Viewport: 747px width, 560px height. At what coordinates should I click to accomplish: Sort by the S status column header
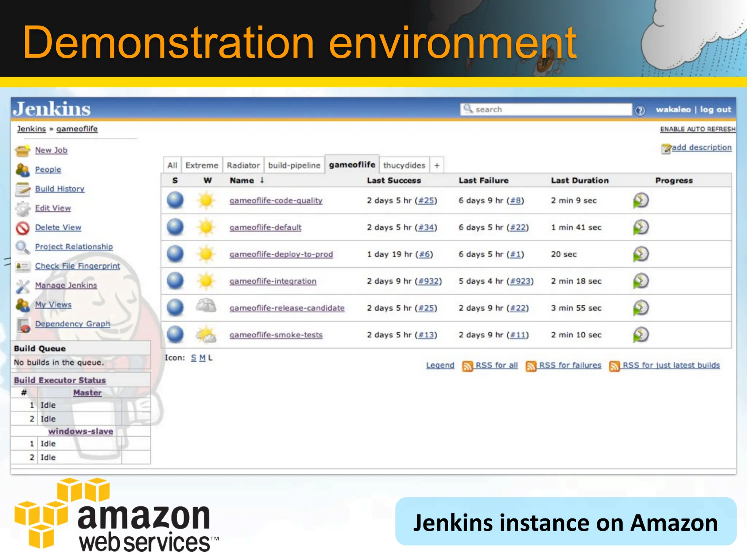tap(175, 180)
